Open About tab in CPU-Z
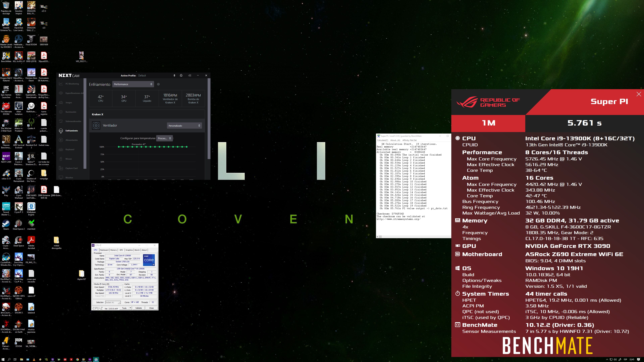The width and height of the screenshot is (644, 362). [x=144, y=250]
